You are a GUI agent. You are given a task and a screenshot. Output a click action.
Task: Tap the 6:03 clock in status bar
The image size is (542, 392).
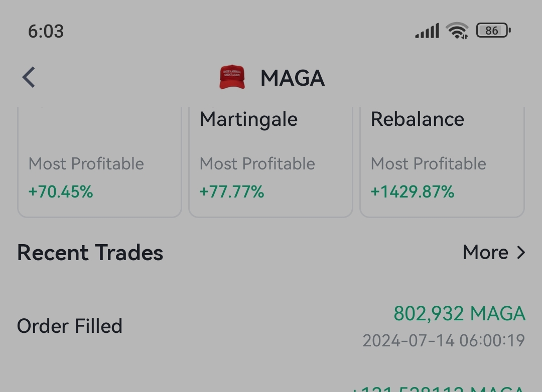click(46, 32)
